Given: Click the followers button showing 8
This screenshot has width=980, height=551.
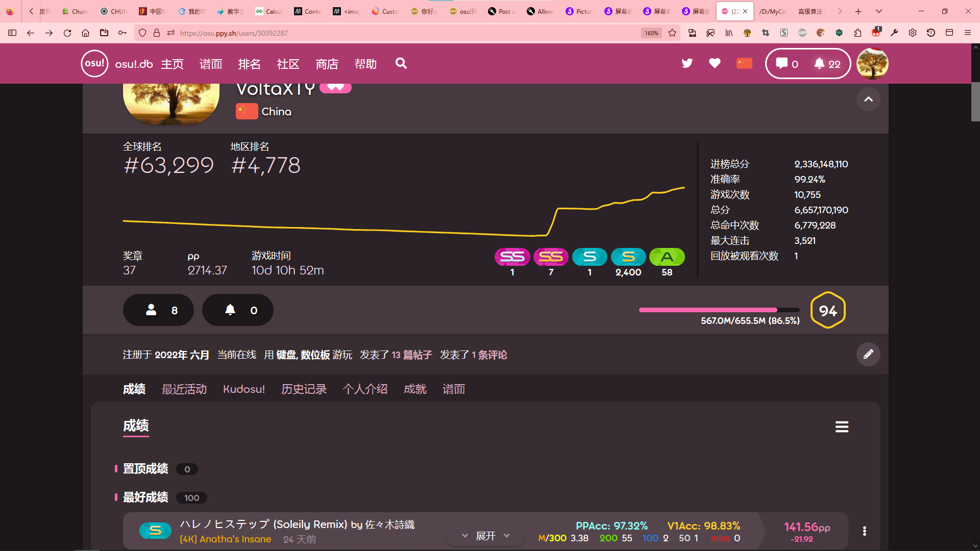Looking at the screenshot, I should [158, 310].
